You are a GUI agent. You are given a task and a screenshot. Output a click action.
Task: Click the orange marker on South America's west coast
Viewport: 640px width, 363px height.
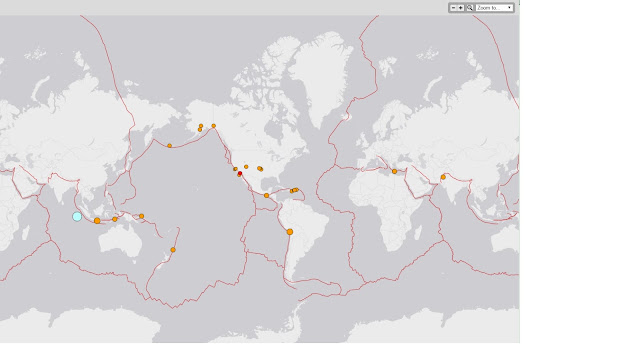coord(290,232)
